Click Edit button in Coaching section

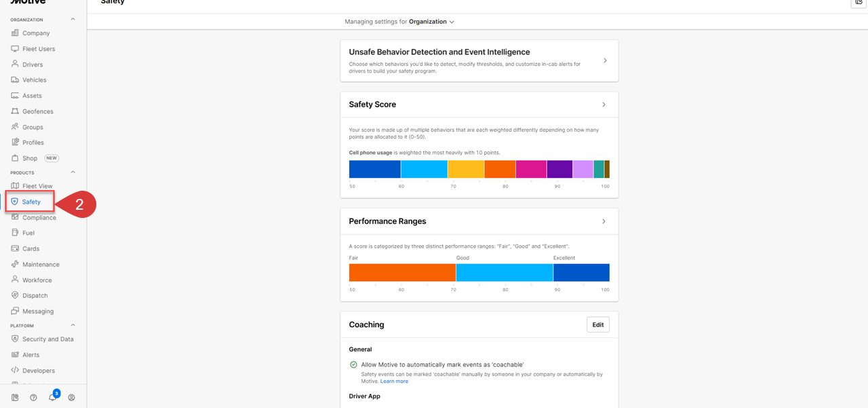[x=597, y=324]
